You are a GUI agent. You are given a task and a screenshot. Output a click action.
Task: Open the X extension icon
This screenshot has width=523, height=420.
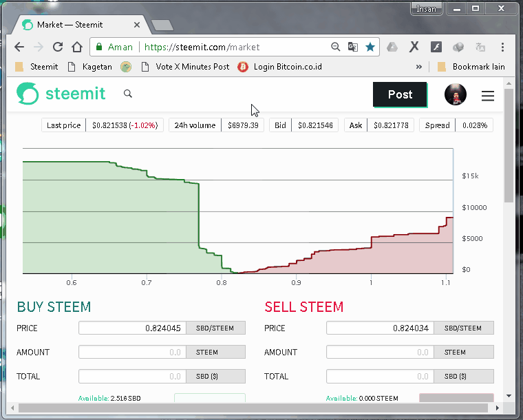414,47
